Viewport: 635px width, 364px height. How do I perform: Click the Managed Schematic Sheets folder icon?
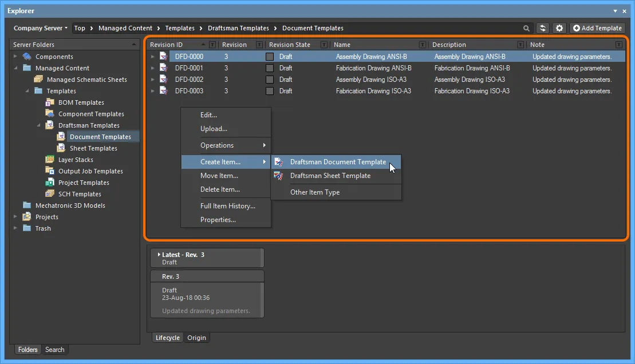38,80
